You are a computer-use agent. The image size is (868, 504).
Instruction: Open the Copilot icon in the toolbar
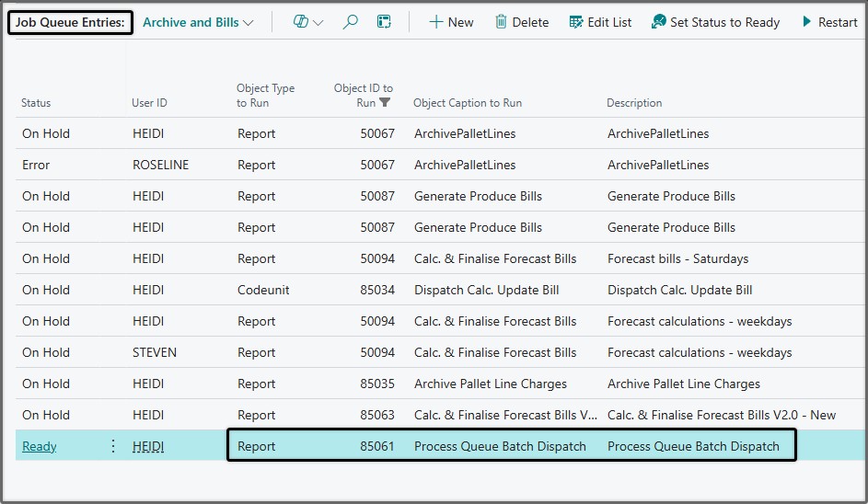pos(300,22)
